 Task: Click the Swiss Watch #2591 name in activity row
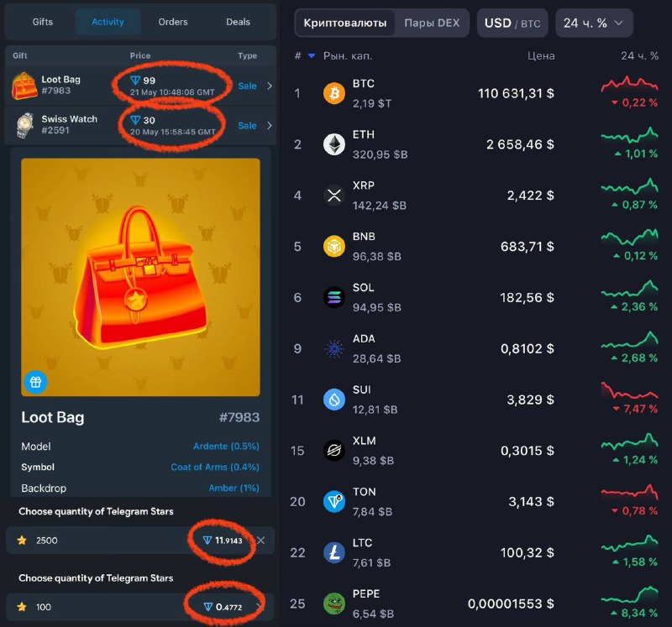pyautogui.click(x=70, y=124)
